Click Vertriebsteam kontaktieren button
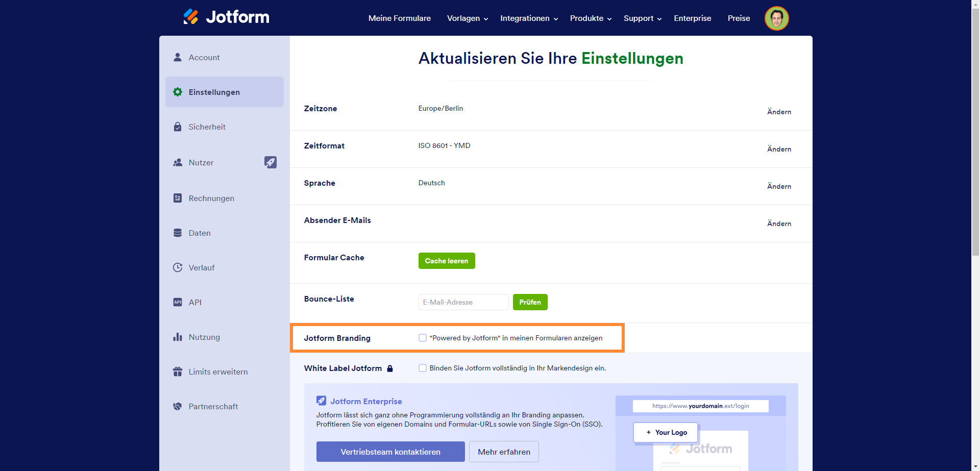 (x=390, y=452)
